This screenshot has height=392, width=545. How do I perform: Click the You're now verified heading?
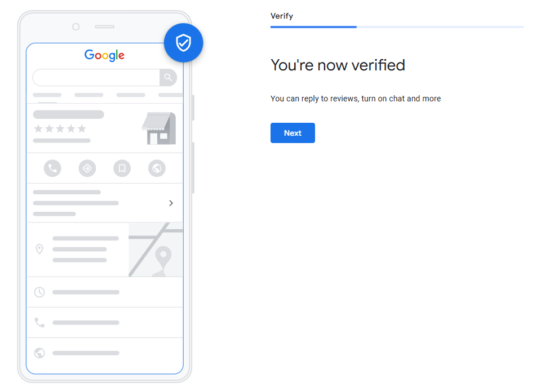(x=338, y=65)
